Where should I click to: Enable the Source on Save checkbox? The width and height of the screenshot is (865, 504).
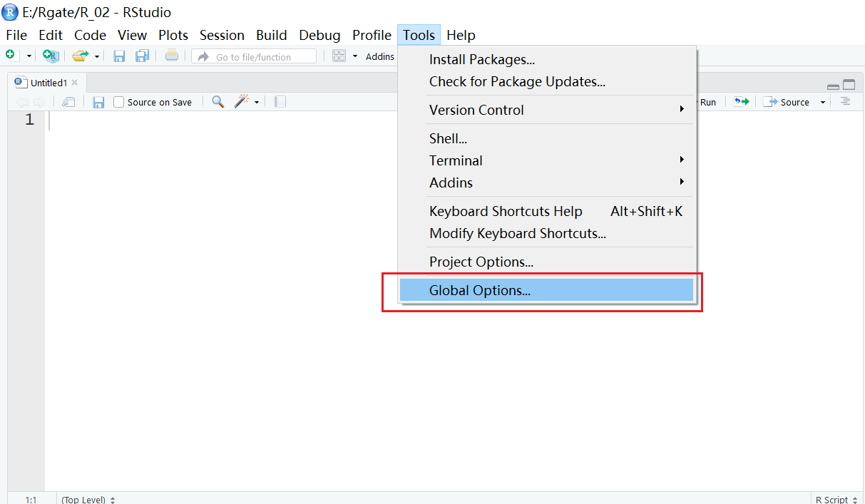118,102
